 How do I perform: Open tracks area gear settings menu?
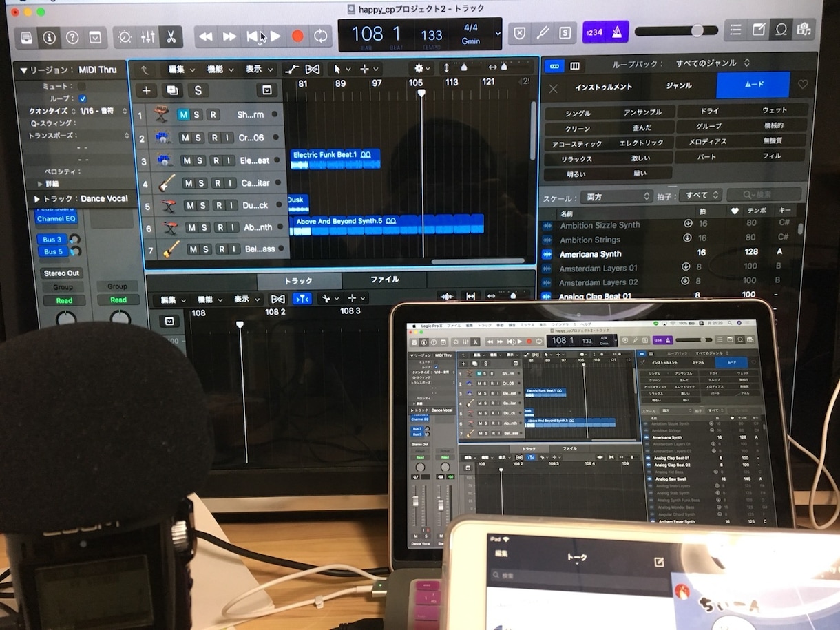click(x=419, y=68)
